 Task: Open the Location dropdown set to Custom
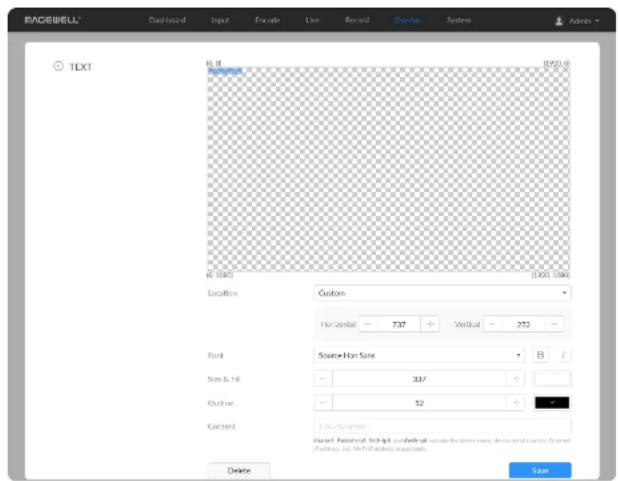[442, 293]
